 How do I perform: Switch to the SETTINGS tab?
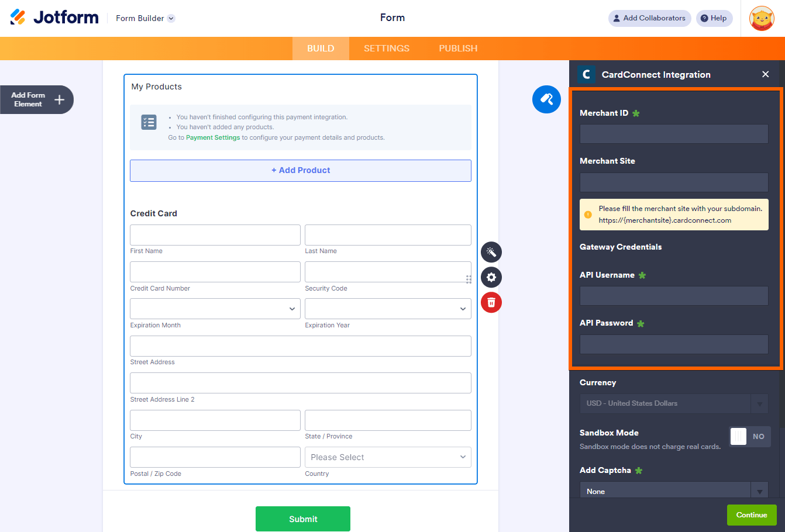click(387, 49)
